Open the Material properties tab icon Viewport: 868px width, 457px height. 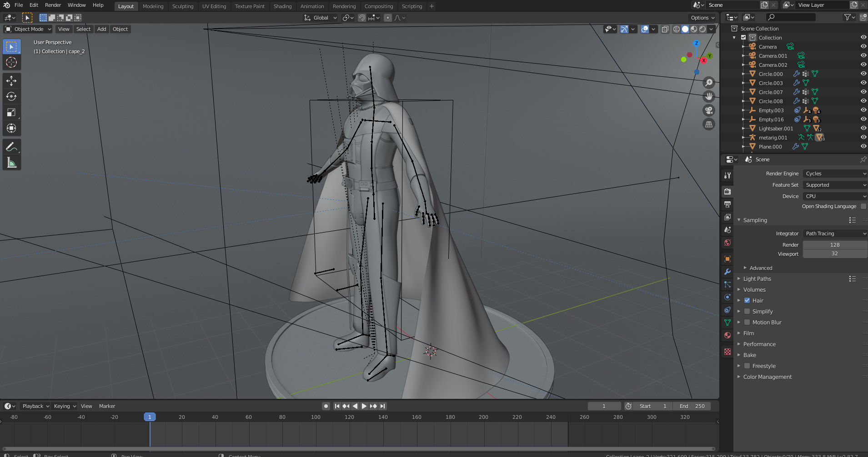728,335
